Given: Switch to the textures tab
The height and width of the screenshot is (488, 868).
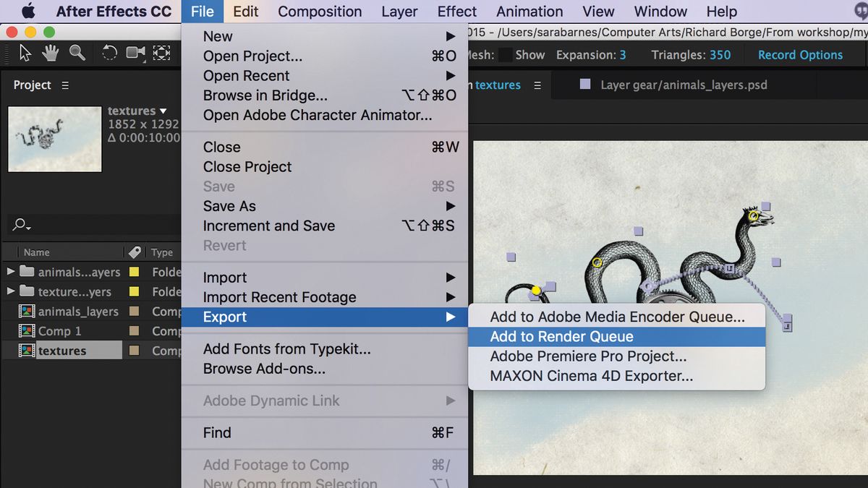Looking at the screenshot, I should (x=497, y=85).
